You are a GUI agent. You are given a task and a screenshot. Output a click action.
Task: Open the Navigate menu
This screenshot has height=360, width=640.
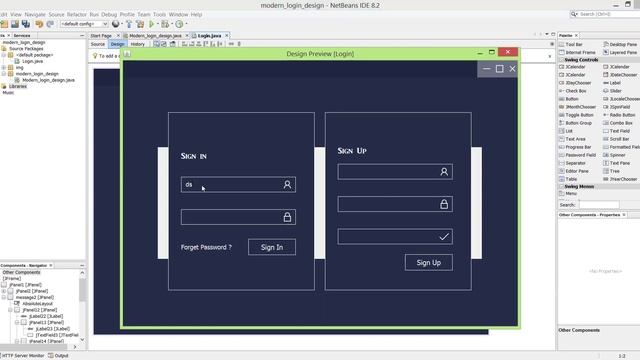[x=35, y=14]
